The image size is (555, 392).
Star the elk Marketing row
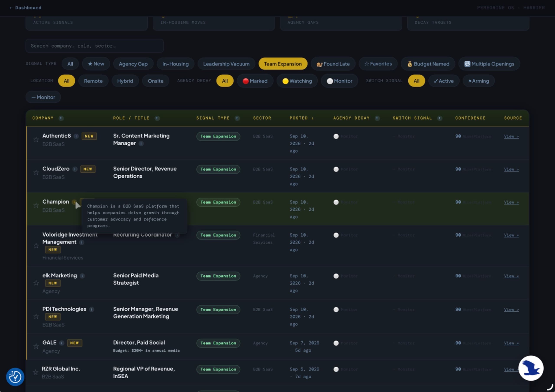pos(36,283)
